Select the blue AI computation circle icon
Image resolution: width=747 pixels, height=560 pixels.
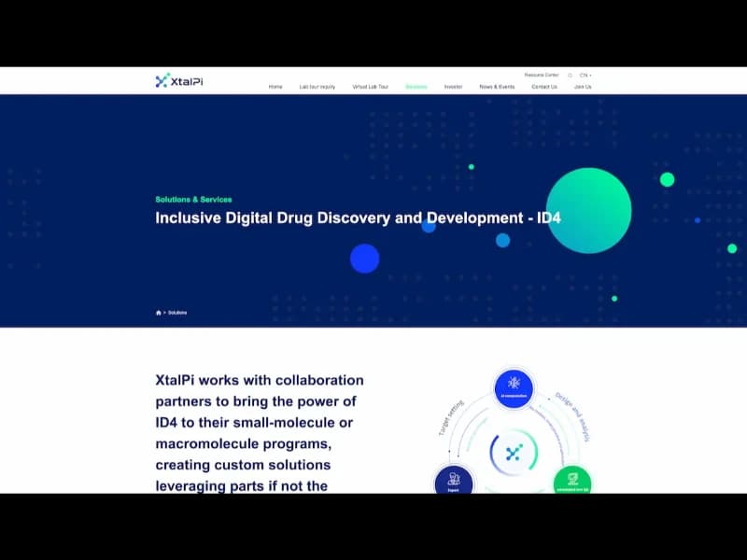pyautogui.click(x=514, y=388)
